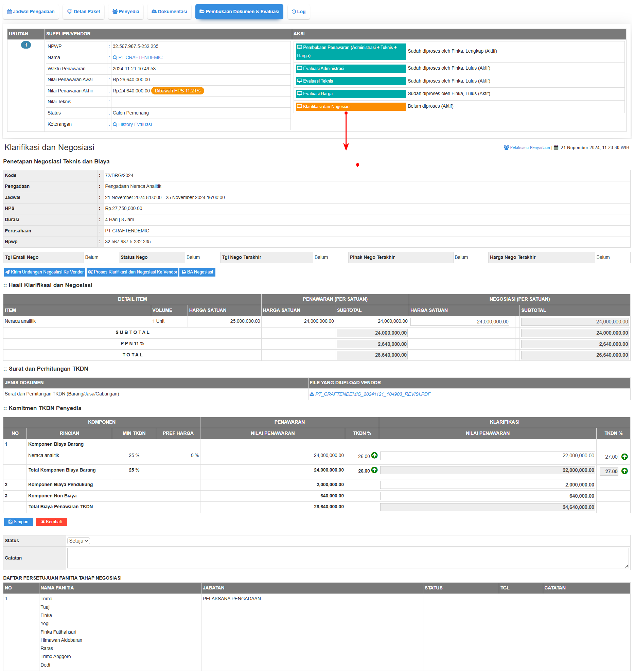Save the form with Simpan button

(x=18, y=522)
